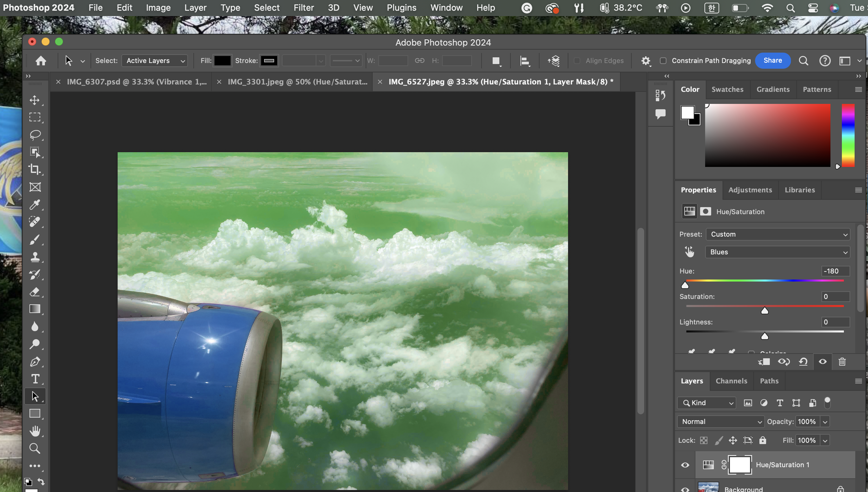
Task: Click the targeted adjustment hand icon
Action: (689, 252)
